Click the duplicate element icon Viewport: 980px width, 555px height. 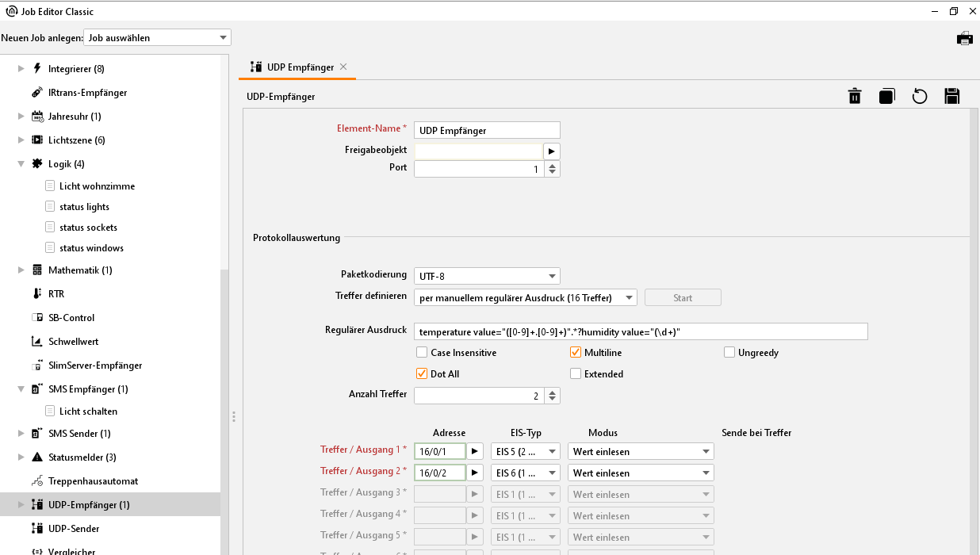pos(886,97)
